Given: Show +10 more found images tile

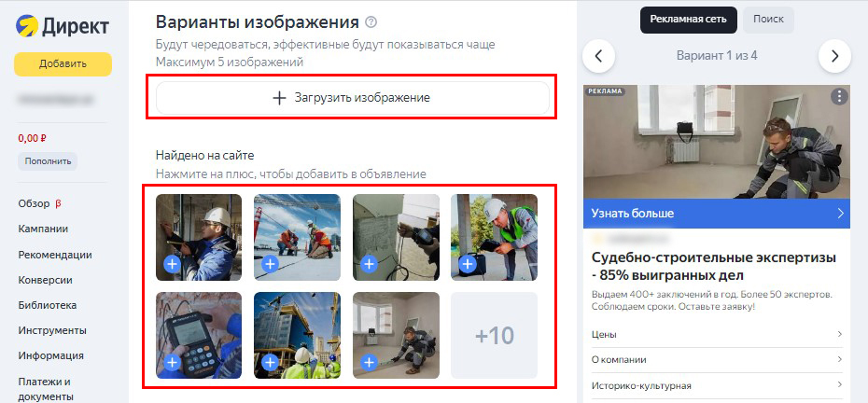Looking at the screenshot, I should tap(494, 336).
